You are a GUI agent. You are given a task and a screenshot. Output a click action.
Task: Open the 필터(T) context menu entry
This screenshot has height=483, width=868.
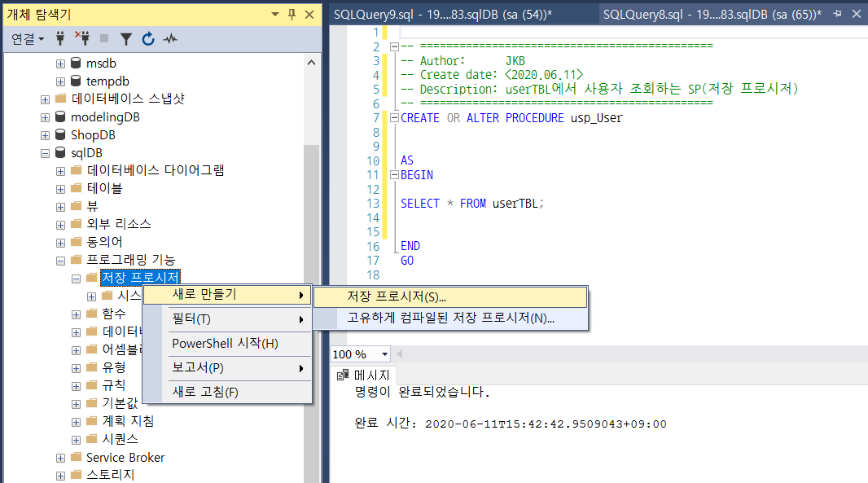226,319
